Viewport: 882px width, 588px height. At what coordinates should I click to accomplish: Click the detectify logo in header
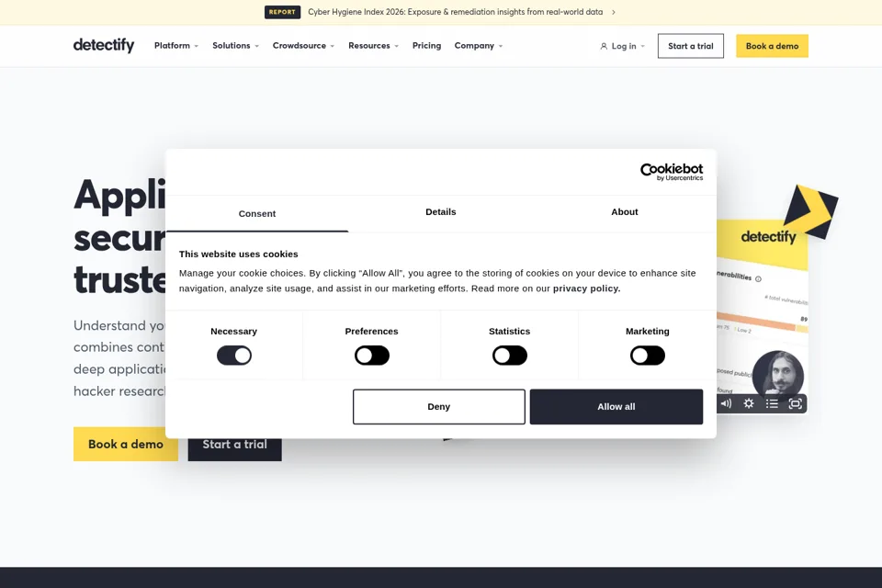tap(104, 45)
